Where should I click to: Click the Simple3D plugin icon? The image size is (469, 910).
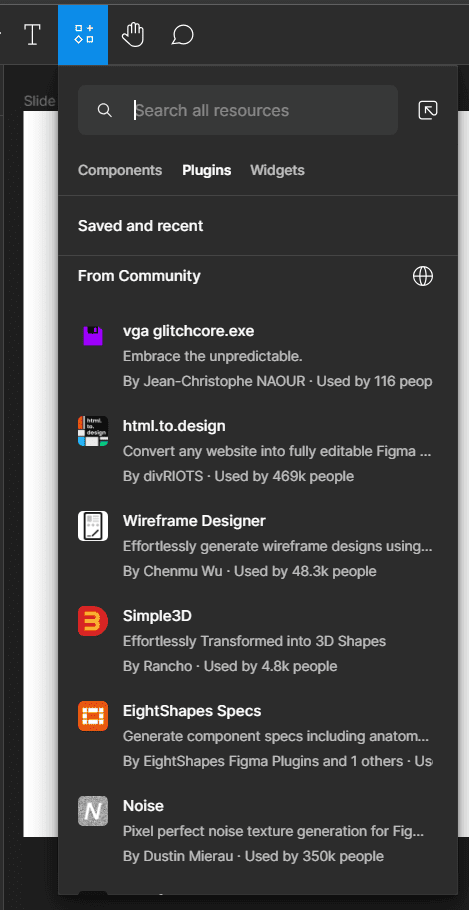coord(93,621)
